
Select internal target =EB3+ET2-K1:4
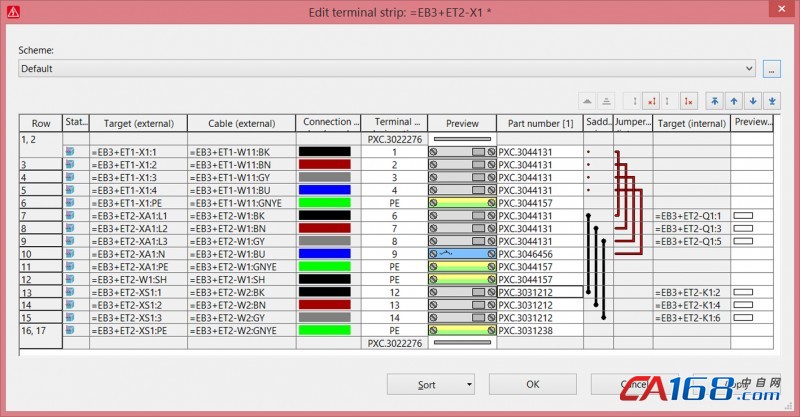coord(691,305)
